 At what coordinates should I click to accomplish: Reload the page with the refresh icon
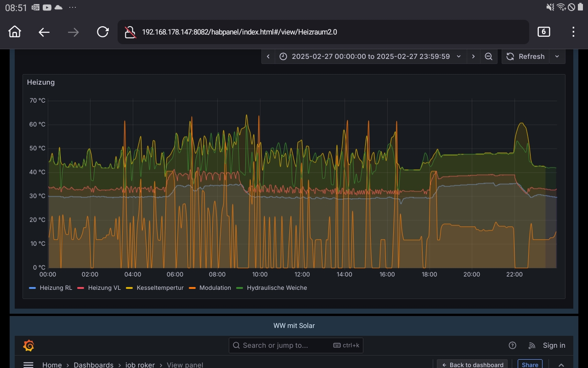(103, 32)
